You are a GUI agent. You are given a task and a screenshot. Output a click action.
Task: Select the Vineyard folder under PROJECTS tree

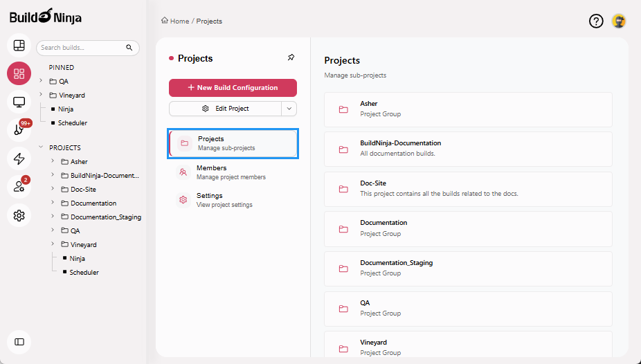(x=78, y=245)
